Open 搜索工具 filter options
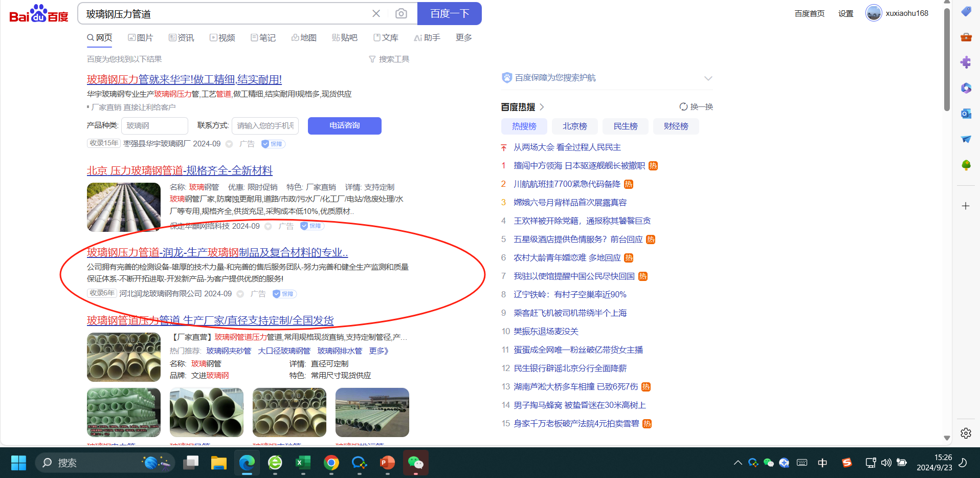This screenshot has width=980, height=478. (389, 59)
